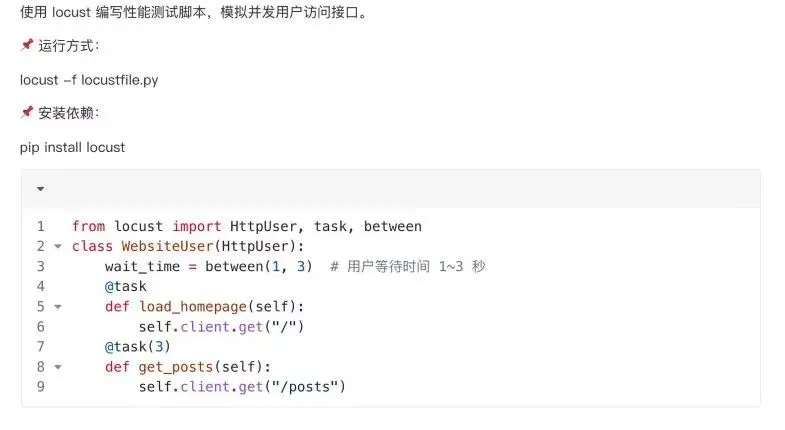
Task: Click the '@task' decorator on line 4
Action: tap(125, 287)
